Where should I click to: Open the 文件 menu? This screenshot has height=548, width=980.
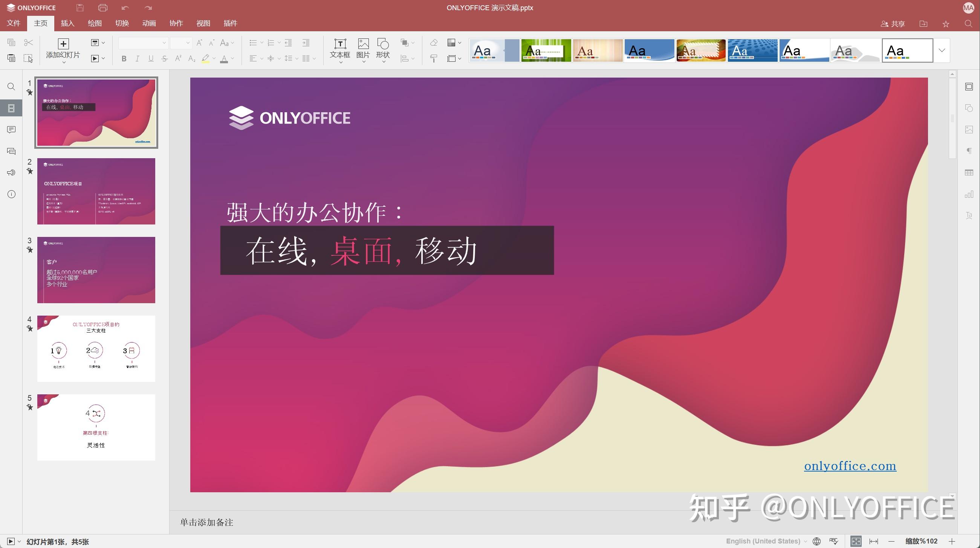point(14,23)
